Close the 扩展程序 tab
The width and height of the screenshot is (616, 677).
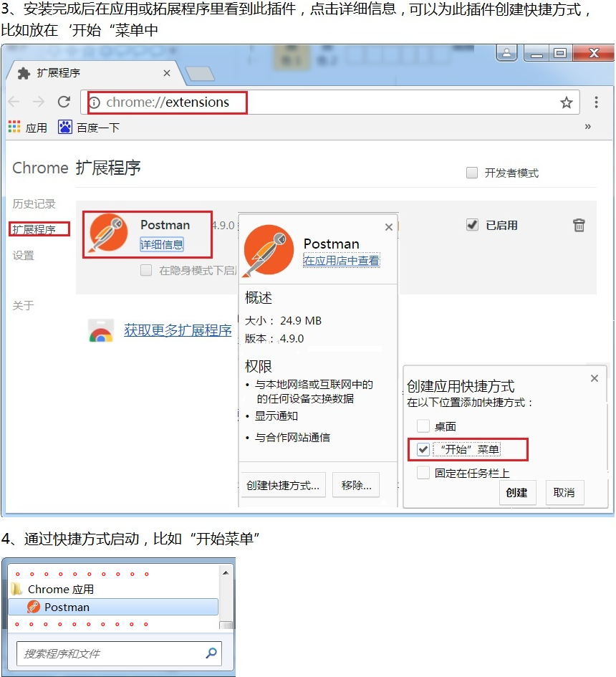(167, 73)
